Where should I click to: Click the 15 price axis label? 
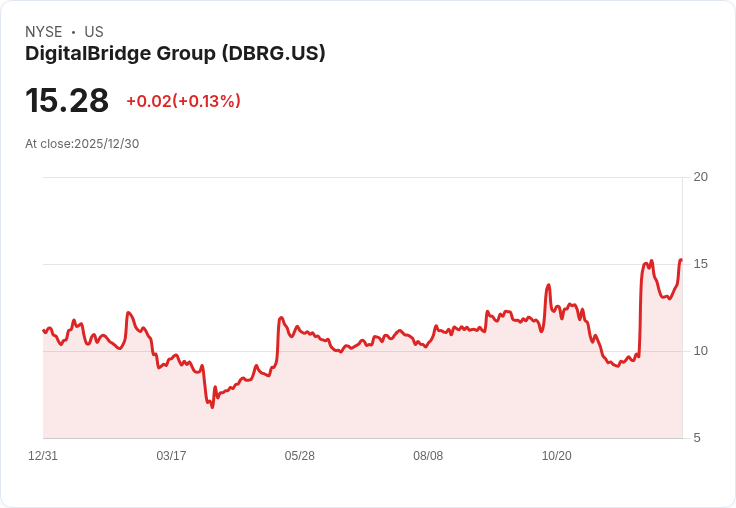pos(700,264)
